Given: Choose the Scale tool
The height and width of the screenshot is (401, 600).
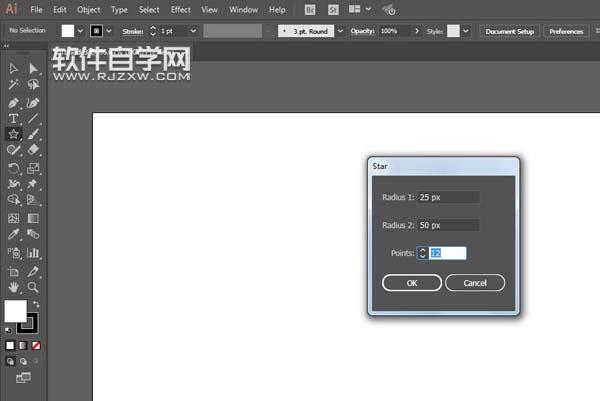Looking at the screenshot, I should point(33,168).
